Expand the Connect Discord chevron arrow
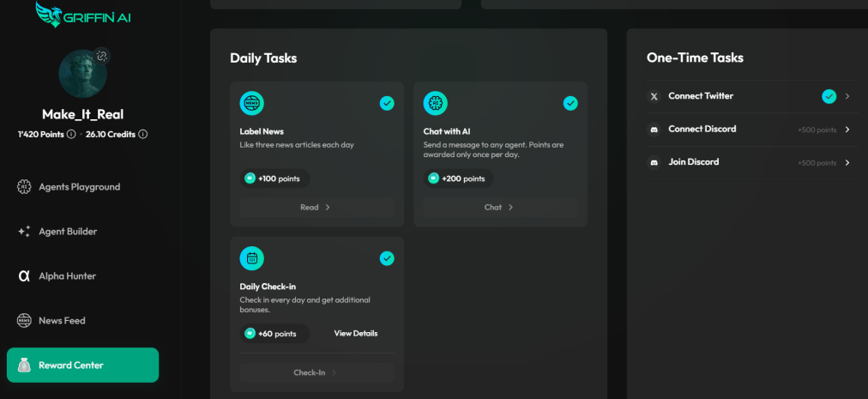This screenshot has height=399, width=868. (x=847, y=130)
